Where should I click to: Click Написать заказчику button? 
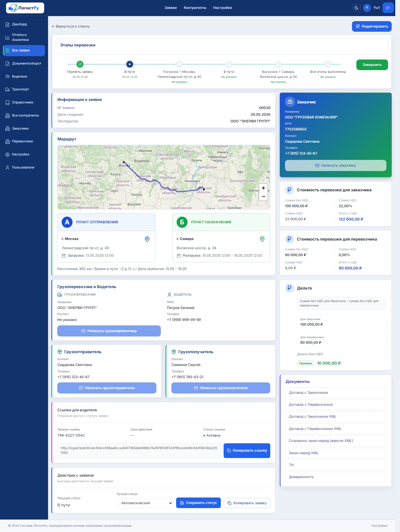(336, 165)
